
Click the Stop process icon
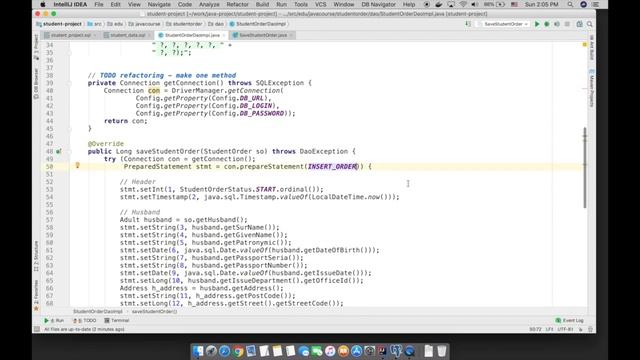point(567,24)
